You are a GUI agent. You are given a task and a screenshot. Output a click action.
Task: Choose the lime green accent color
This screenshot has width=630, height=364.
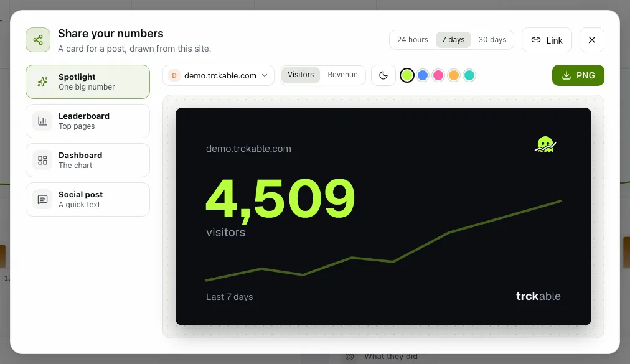[407, 75]
